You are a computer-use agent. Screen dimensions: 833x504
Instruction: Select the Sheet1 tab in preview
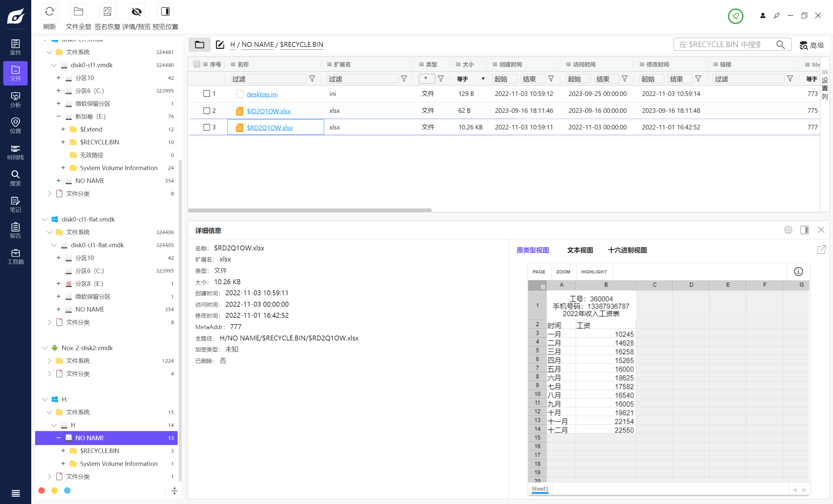tap(540, 489)
